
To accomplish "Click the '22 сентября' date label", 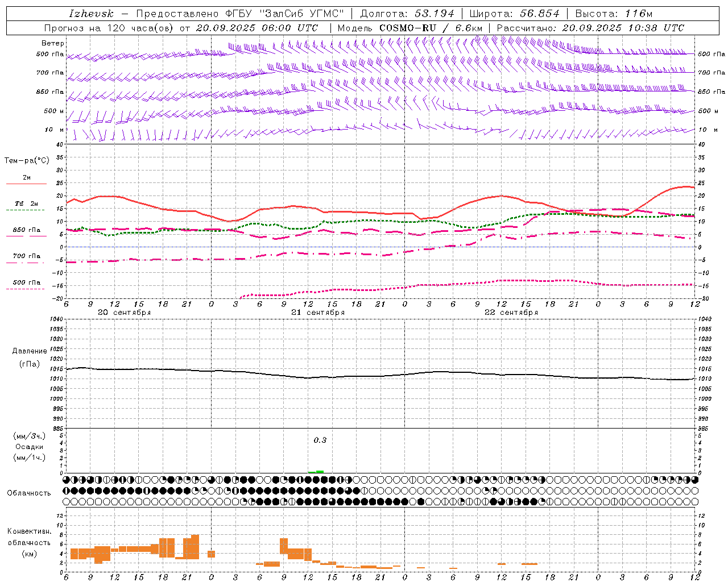I will click(511, 313).
